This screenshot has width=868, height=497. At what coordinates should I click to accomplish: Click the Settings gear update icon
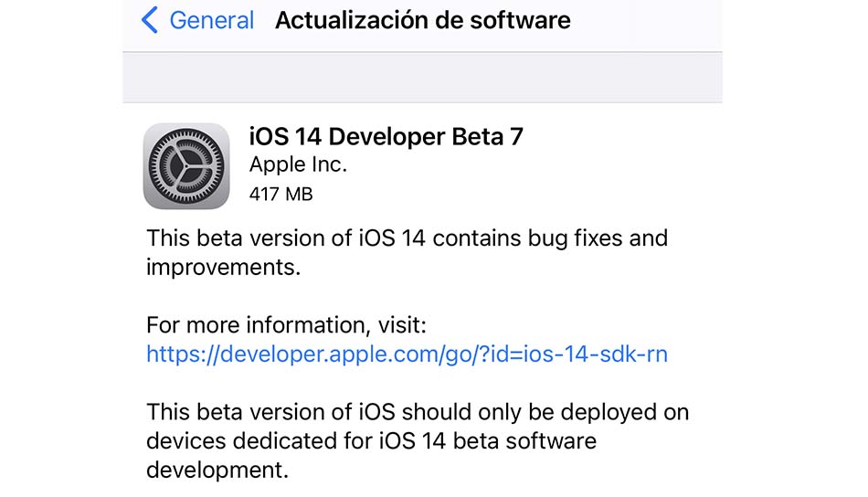[x=186, y=166]
